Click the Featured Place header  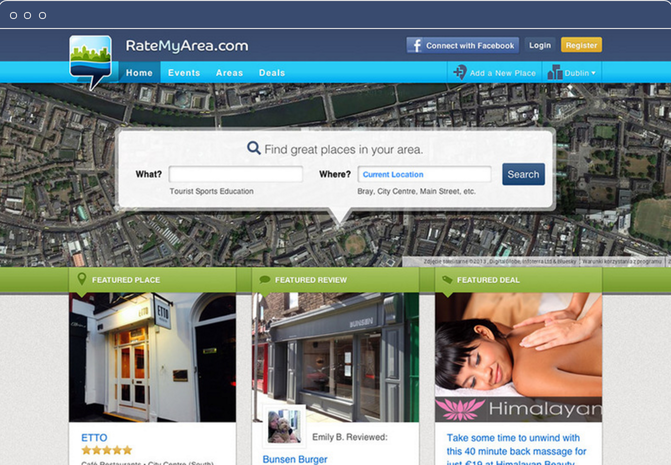(x=152, y=280)
